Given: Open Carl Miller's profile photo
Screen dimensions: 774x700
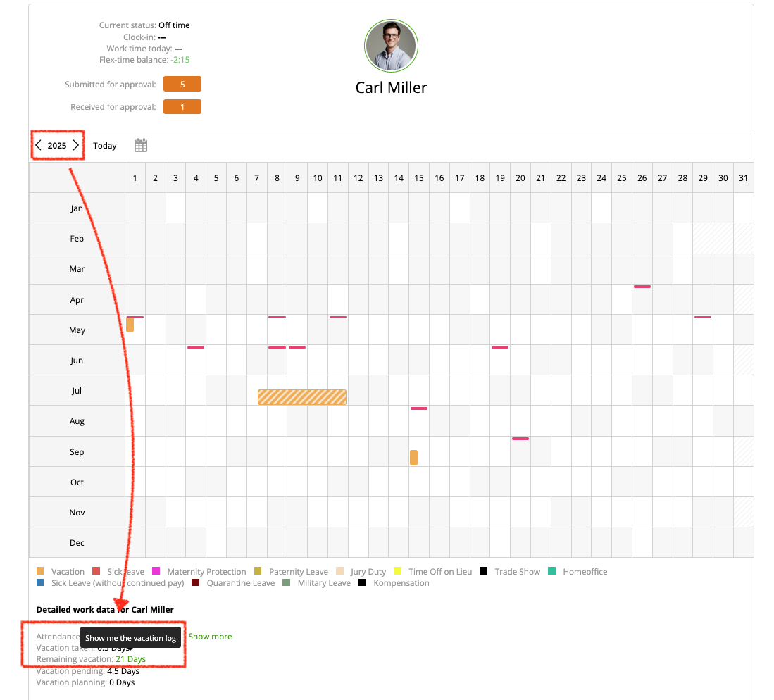Looking at the screenshot, I should pyautogui.click(x=391, y=46).
